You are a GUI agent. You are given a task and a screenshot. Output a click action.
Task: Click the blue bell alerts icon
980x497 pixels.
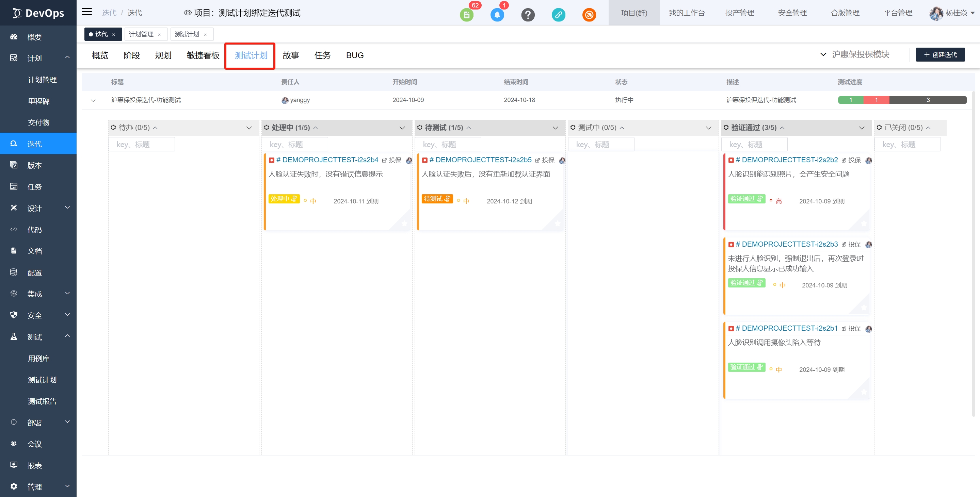(497, 15)
